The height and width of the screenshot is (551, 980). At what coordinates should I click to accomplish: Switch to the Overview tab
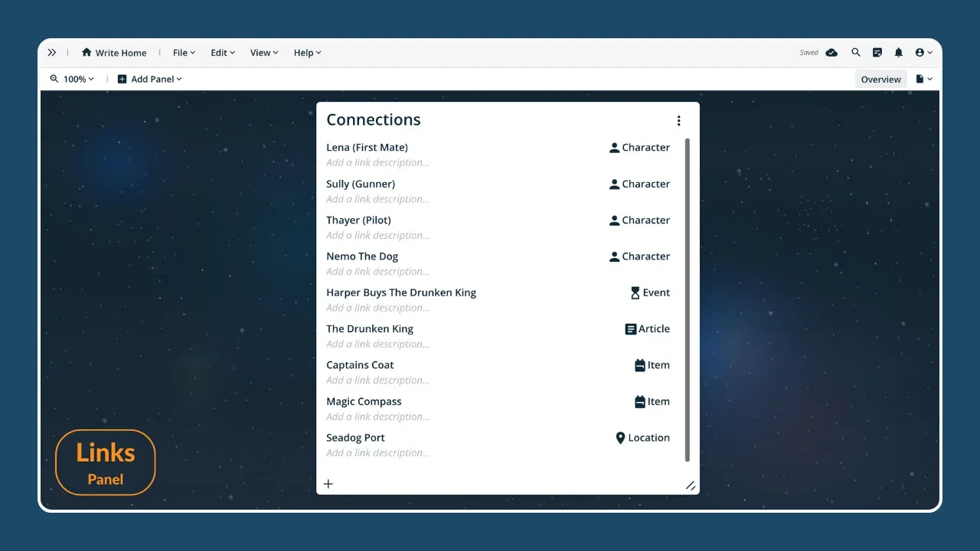[x=880, y=80]
